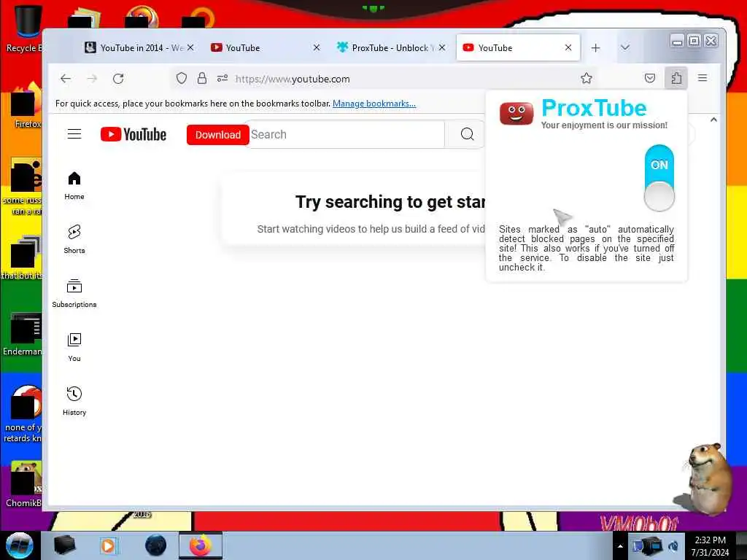Click the ProxTube red mascot logo
Screen dimensions: 747x560
tap(516, 113)
